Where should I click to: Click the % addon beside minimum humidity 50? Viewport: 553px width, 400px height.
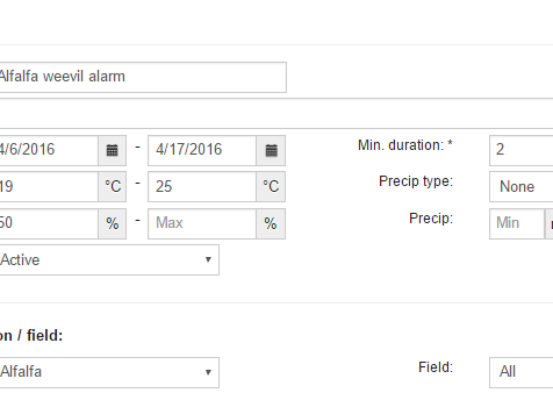pos(112,224)
